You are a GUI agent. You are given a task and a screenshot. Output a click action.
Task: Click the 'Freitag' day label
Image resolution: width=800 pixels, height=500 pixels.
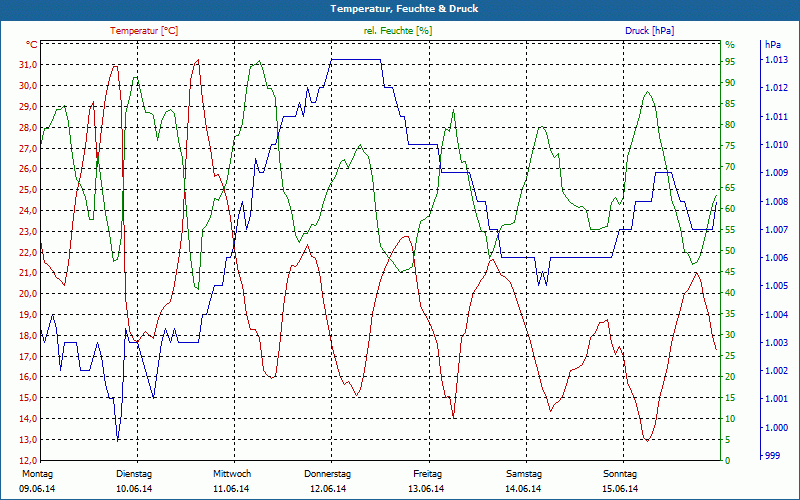[428, 474]
